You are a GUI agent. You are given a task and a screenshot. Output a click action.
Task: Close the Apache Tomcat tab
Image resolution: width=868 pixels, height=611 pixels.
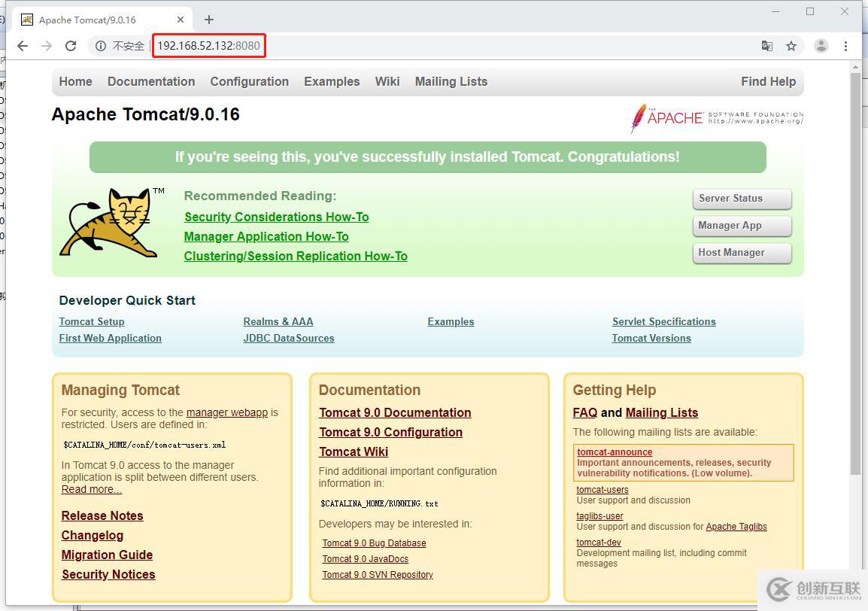(181, 20)
